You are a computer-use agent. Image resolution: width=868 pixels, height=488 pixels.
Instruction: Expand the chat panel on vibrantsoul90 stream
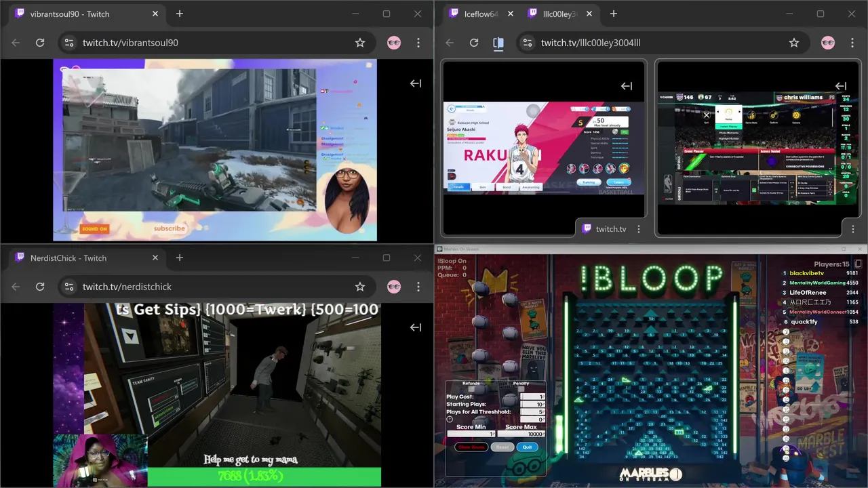(x=416, y=83)
